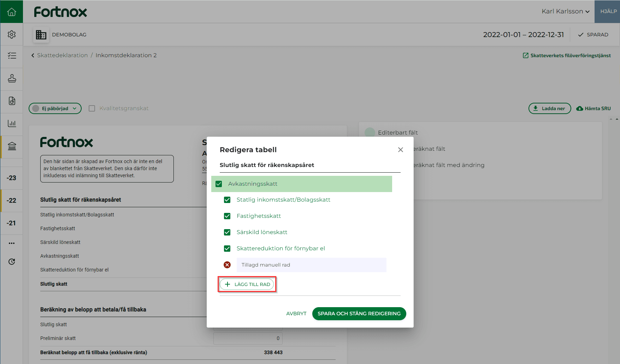Click the Tillagd manuell rad input field
The height and width of the screenshot is (364, 620).
coord(311,265)
